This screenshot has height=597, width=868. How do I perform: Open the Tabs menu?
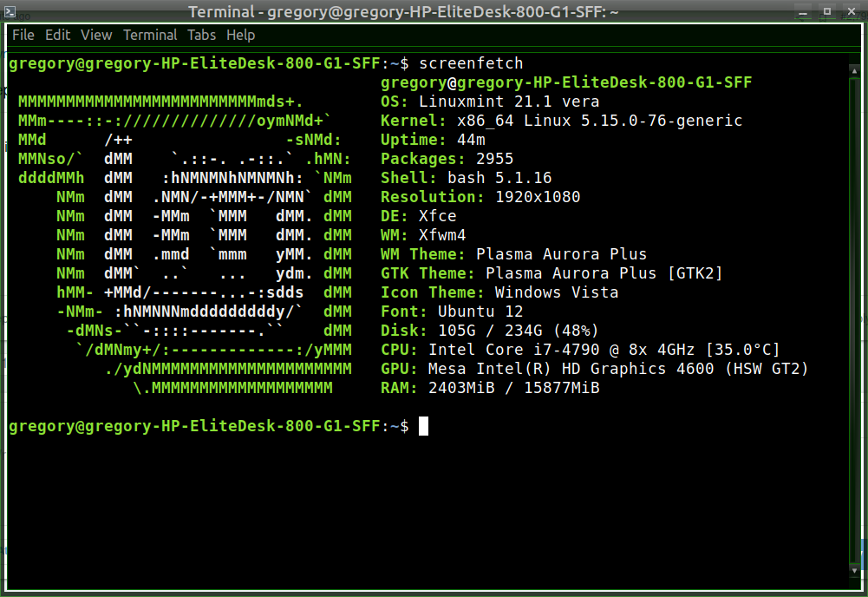pyautogui.click(x=201, y=35)
